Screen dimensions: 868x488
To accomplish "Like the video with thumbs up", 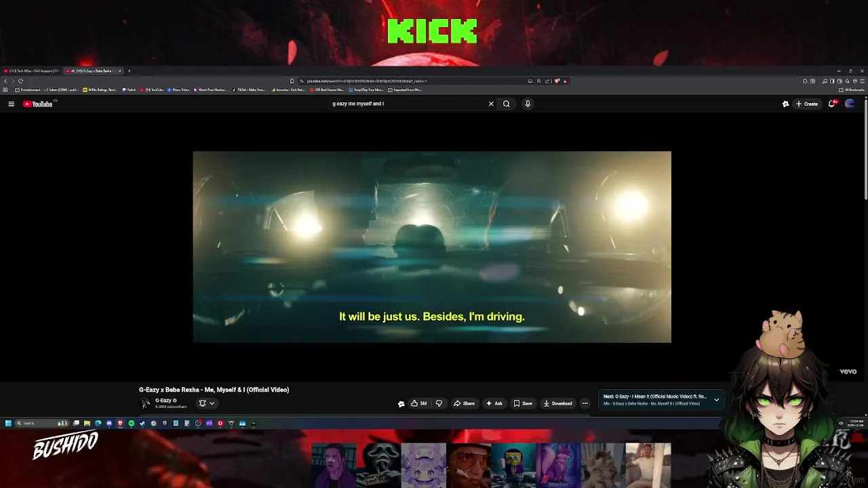I will (418, 403).
